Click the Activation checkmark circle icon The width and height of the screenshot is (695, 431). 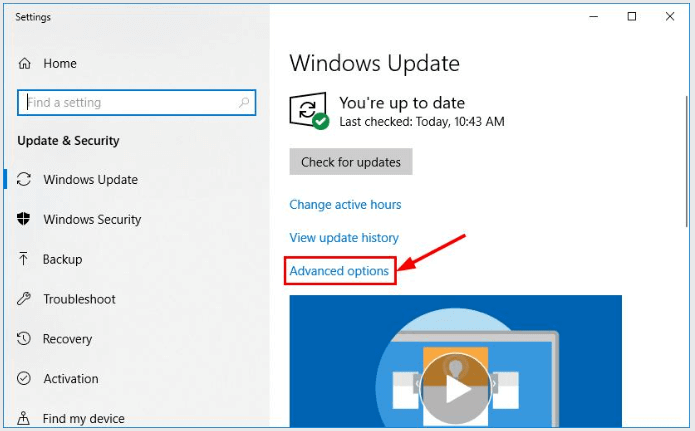pyautogui.click(x=23, y=378)
